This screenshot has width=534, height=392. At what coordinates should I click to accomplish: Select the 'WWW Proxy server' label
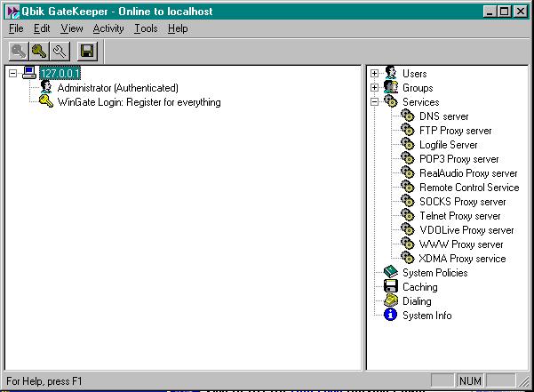461,244
